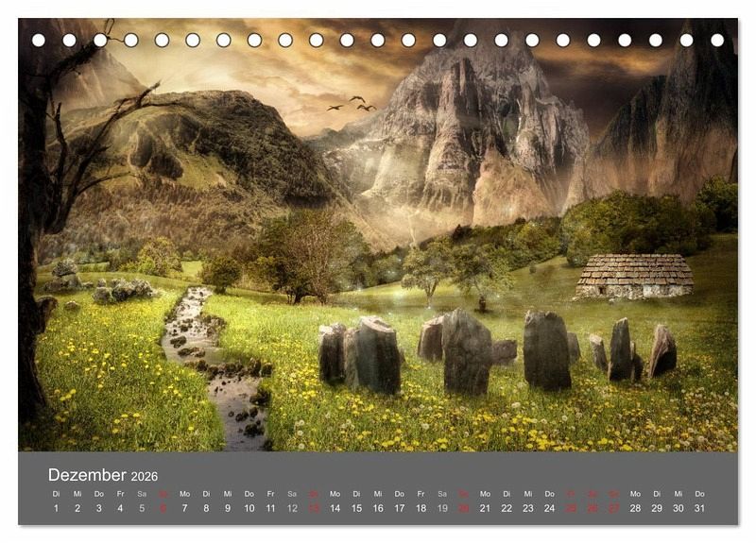Select grey Saturday date 12
This screenshot has height=543, width=756.
tap(292, 508)
